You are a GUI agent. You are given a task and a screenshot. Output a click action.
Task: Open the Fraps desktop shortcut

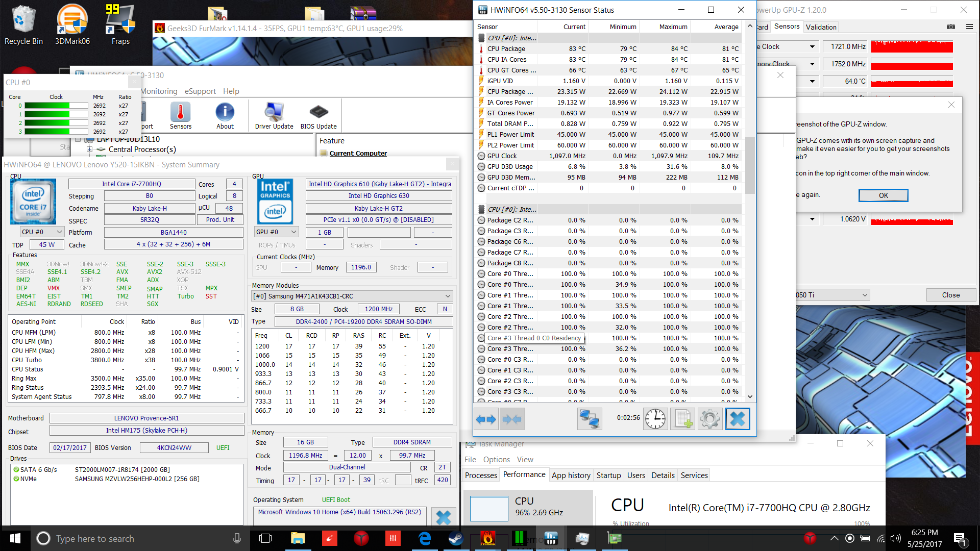click(120, 24)
